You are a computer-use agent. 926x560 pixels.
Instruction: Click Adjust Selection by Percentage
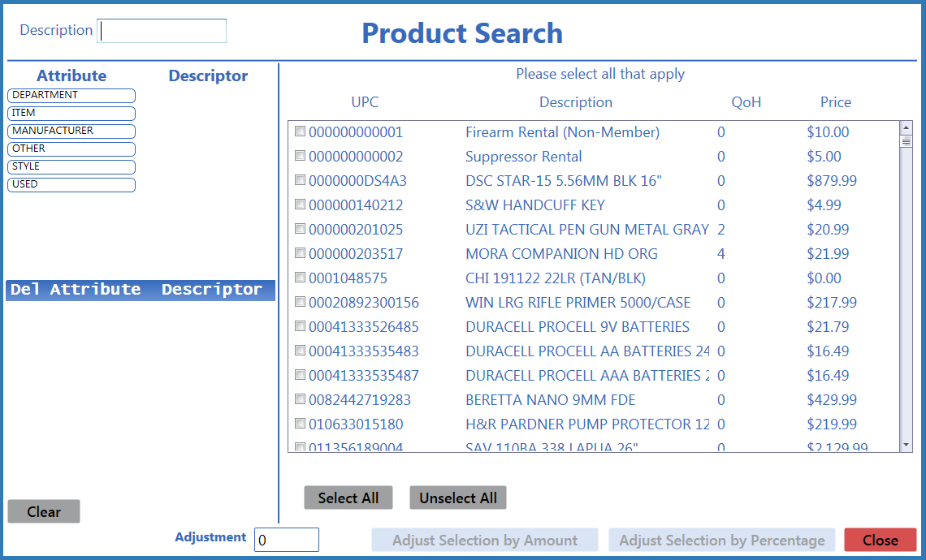[721, 540]
